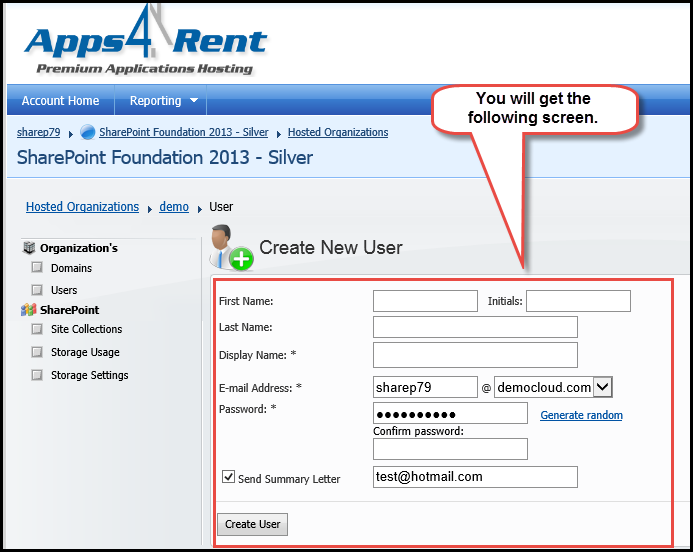Image resolution: width=693 pixels, height=552 pixels.
Task: Focus the First Name field
Action: click(x=425, y=301)
